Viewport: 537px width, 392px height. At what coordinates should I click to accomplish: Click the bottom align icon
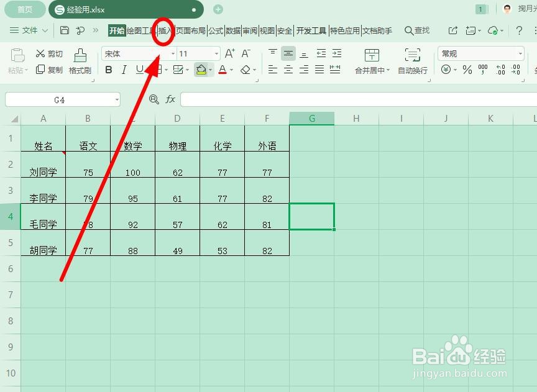click(304, 53)
